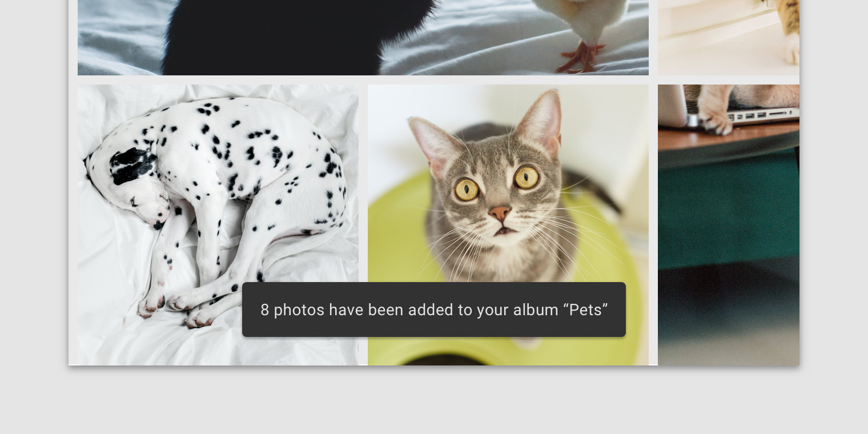The width and height of the screenshot is (868, 434).
Task: Click the album name “Pets” in the snackbar
Action: (585, 310)
